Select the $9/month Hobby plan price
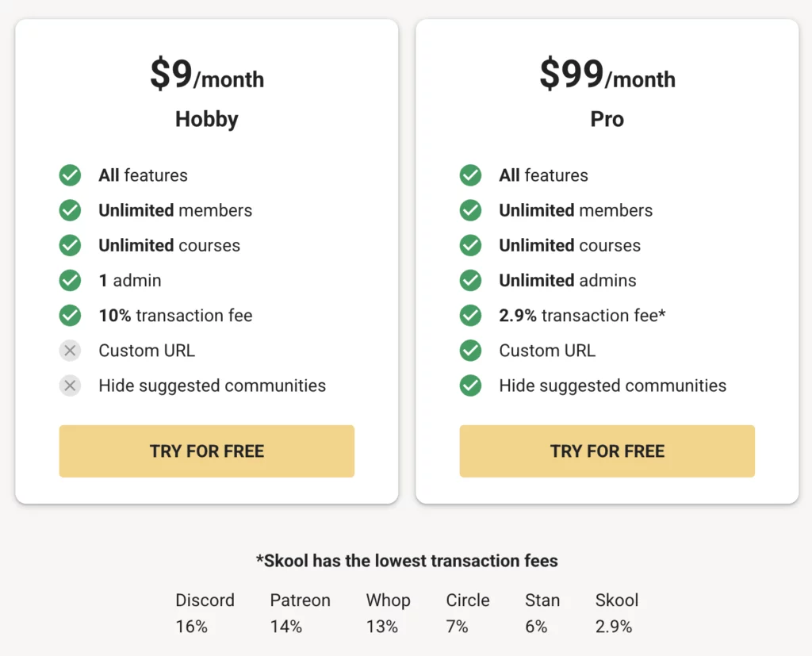Screen dimensions: 812x656 [x=206, y=75]
